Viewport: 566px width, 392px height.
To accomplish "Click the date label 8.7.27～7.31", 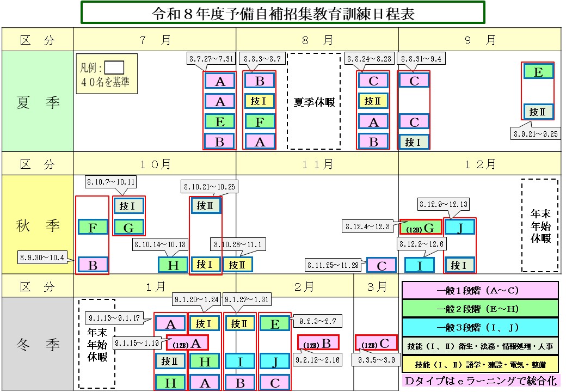I will [211, 58].
